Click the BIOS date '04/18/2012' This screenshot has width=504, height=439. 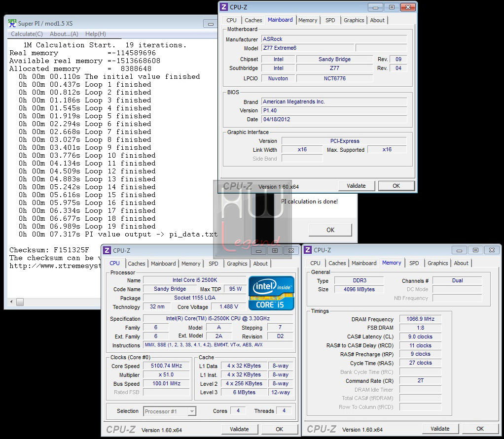(x=334, y=119)
